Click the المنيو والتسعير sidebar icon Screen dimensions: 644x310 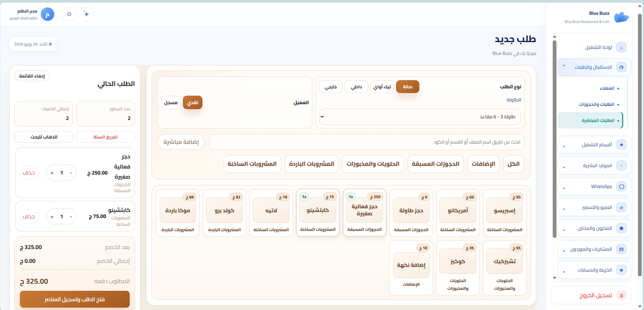pyautogui.click(x=621, y=207)
